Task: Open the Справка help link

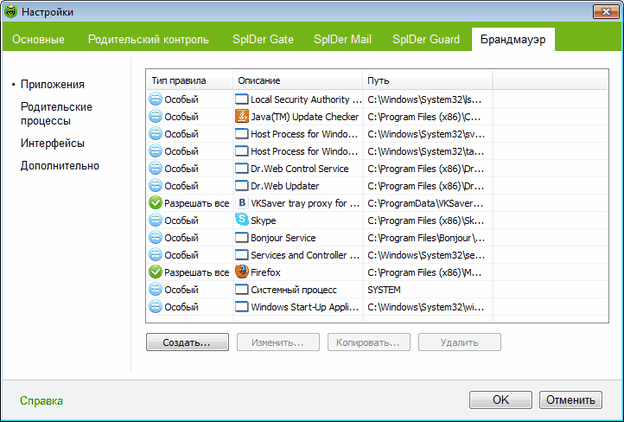Action: point(41,401)
